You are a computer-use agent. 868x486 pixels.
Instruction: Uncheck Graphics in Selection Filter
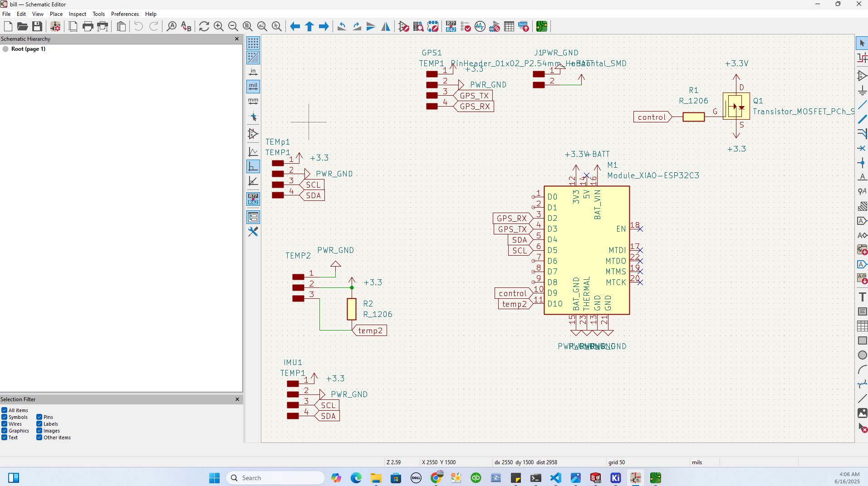click(x=4, y=431)
